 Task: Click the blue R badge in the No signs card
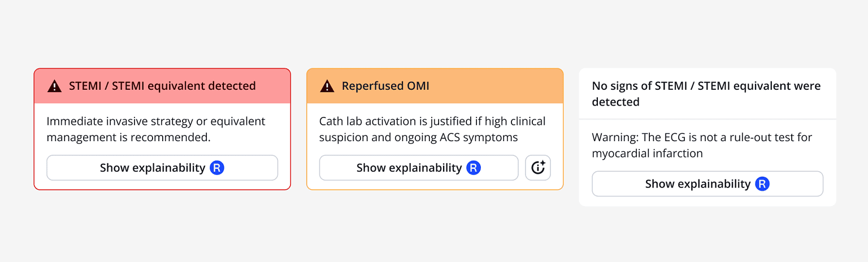(762, 184)
